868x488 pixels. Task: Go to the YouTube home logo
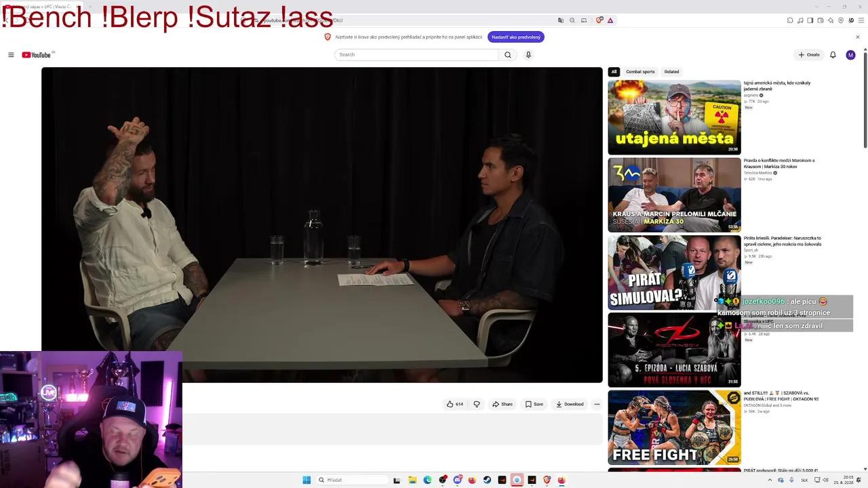tap(37, 55)
